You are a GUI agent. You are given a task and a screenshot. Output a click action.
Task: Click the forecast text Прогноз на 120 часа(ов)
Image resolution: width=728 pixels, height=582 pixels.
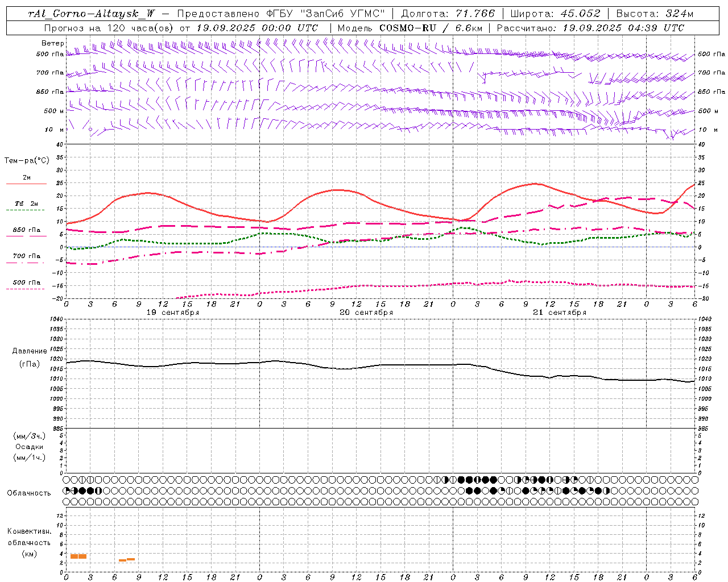pyautogui.click(x=109, y=28)
